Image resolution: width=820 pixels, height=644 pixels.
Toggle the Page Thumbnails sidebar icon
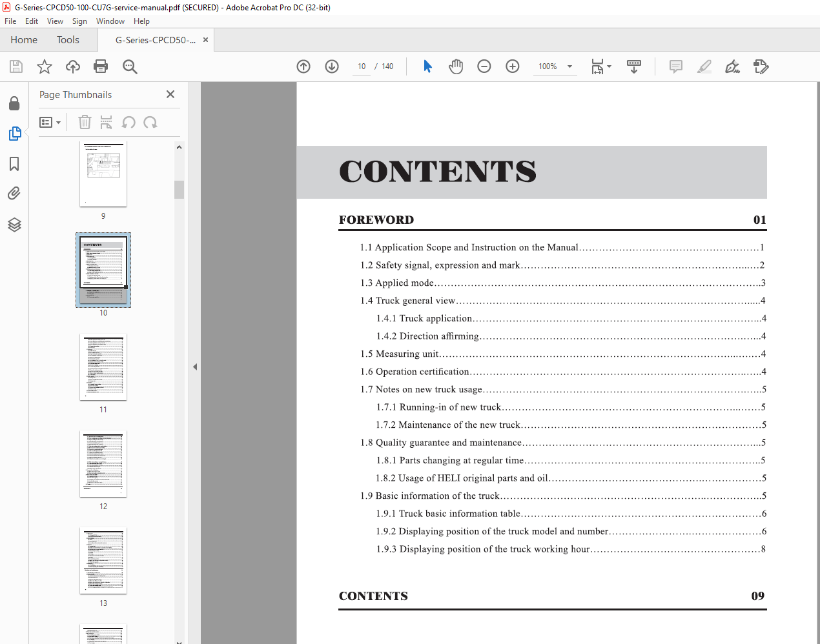point(14,134)
